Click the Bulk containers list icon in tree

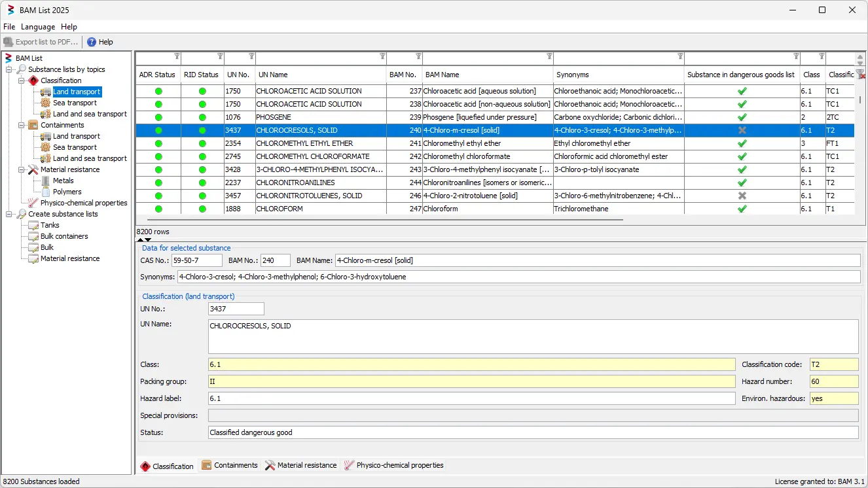pos(33,236)
